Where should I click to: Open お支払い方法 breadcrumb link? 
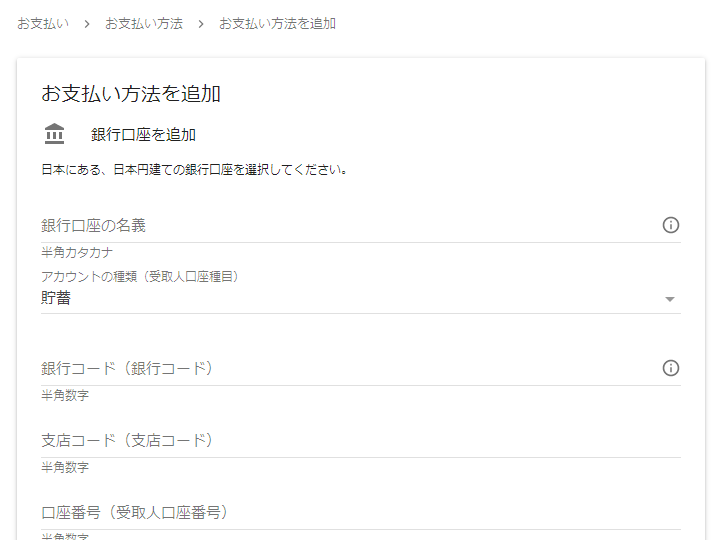coord(144,23)
